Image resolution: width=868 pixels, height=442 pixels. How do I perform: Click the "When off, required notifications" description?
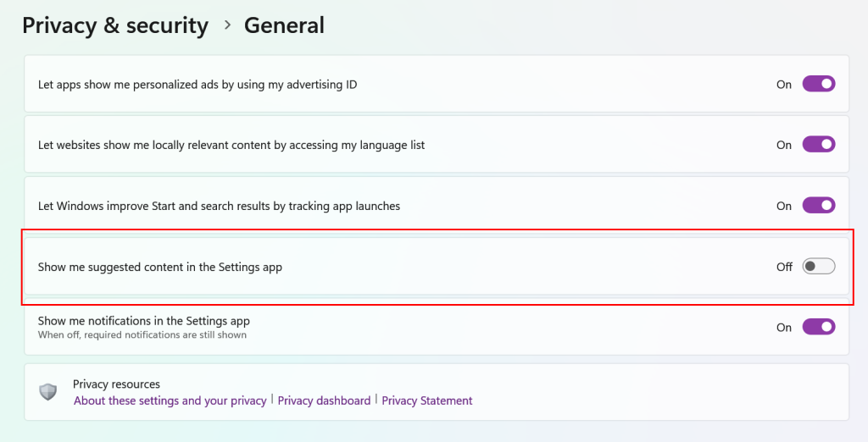click(x=142, y=334)
